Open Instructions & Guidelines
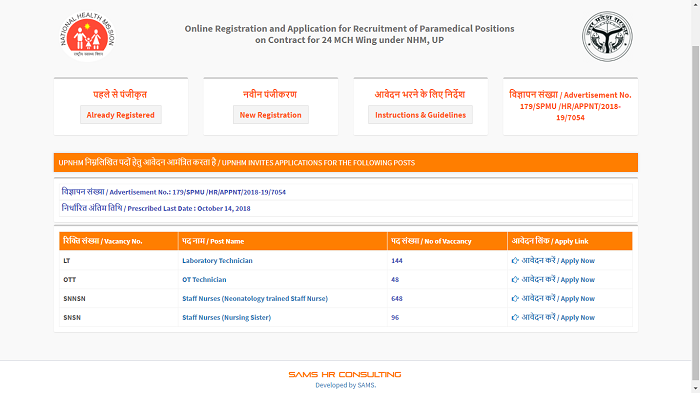 click(x=421, y=115)
